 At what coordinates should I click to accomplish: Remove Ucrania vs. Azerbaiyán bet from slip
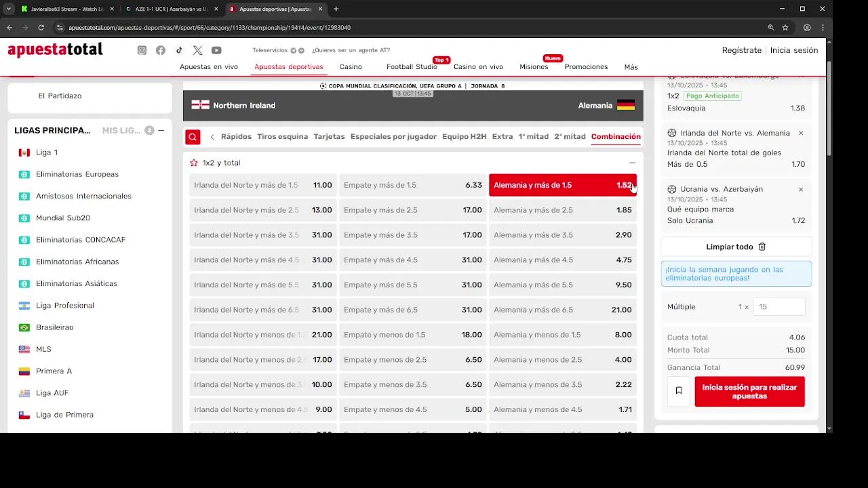[801, 189]
